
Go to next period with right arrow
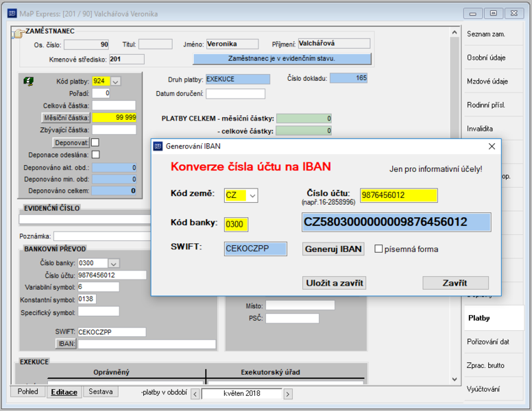[288, 394]
